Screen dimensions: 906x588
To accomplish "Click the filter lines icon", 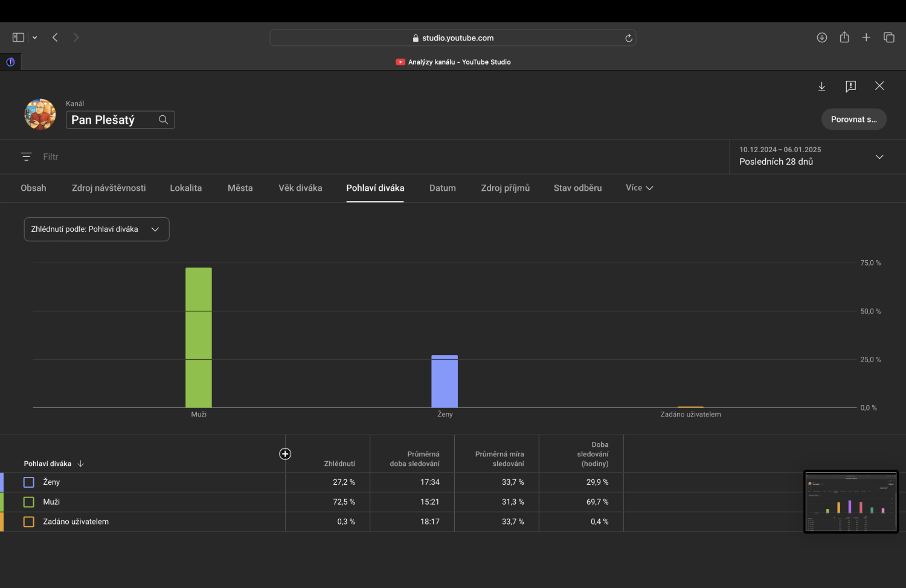I will pyautogui.click(x=26, y=156).
